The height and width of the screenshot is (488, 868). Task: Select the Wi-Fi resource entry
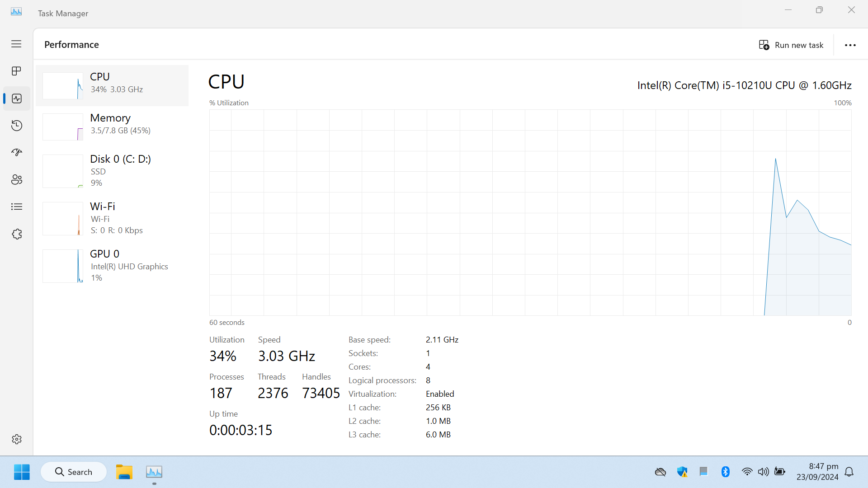tap(112, 218)
